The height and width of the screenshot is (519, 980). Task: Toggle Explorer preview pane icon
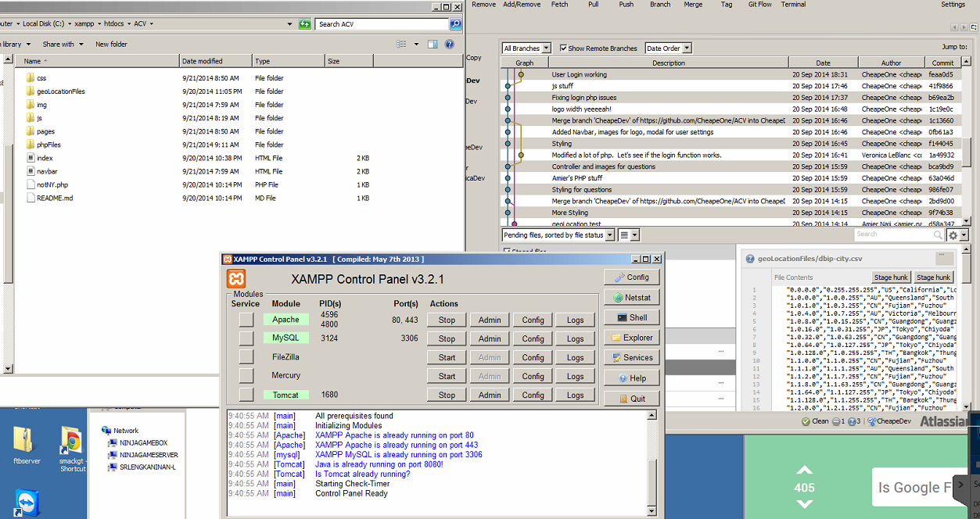433,45
